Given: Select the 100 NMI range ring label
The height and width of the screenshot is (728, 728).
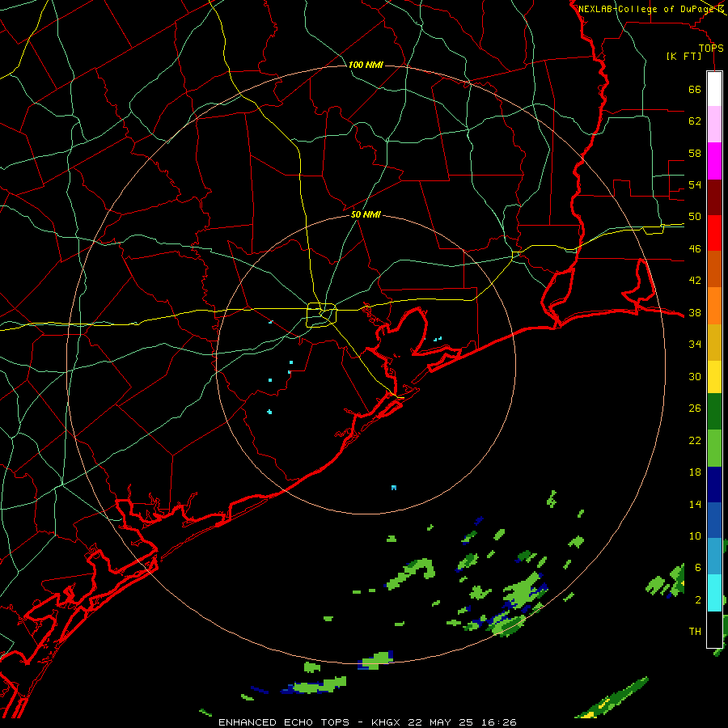Looking at the screenshot, I should pyautogui.click(x=366, y=65).
